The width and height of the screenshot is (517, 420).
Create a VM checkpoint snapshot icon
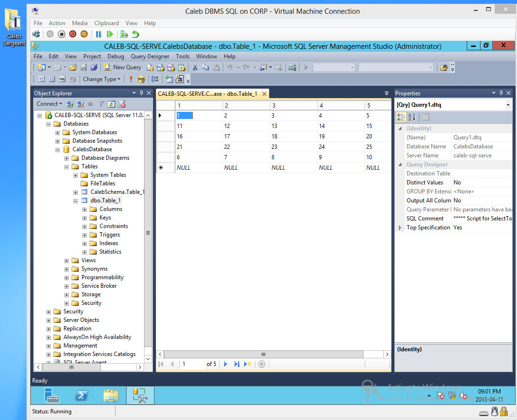click(124, 34)
